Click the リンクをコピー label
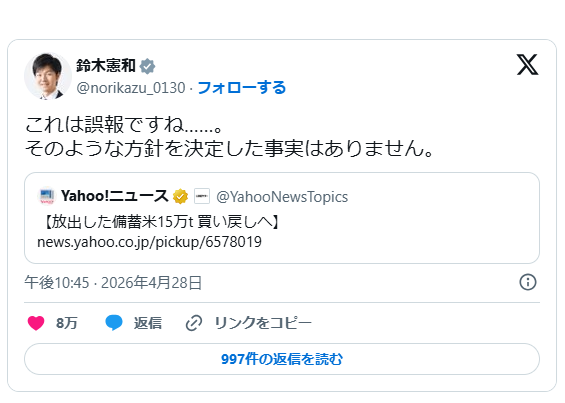This screenshot has width=565, height=403. 263,323
